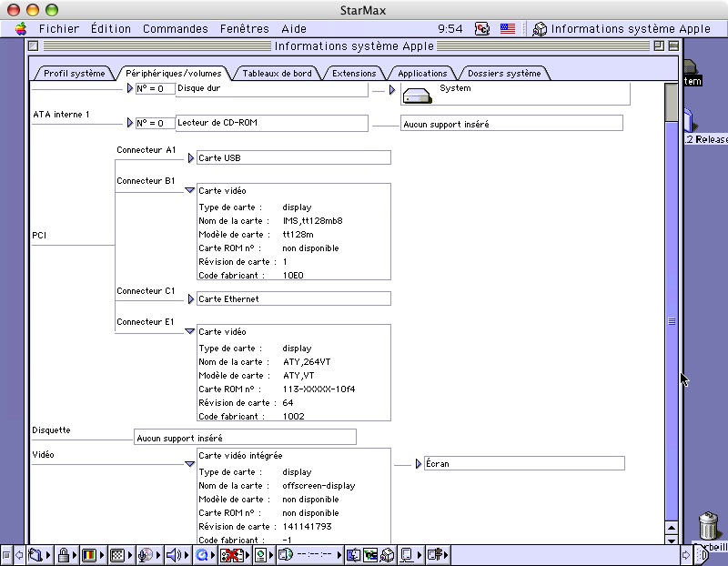Expand the Disque dur disclosure triangle
Screen dimensions: 728x566
pyautogui.click(x=130, y=88)
